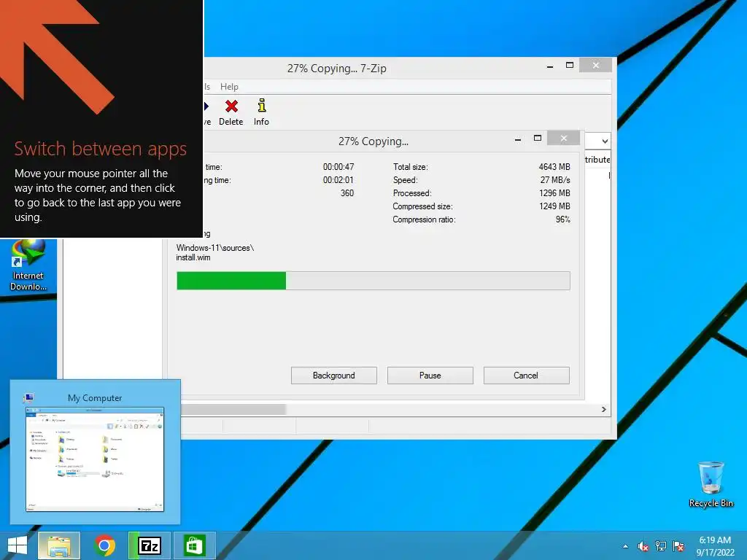This screenshot has height=560, width=747.
Task: Maximize the 7-Zip main window
Action: pos(569,65)
